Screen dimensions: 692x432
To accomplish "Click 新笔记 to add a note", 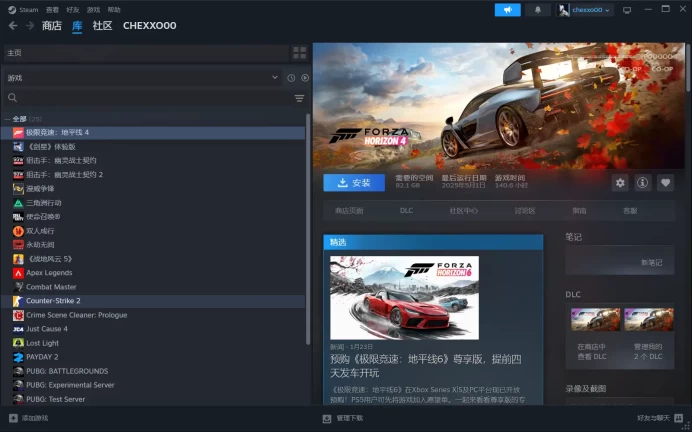I will coord(651,263).
